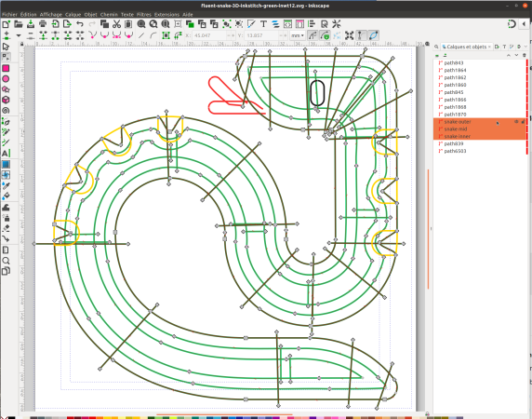Select the Spiral tool
The image size is (532, 419).
point(6,111)
